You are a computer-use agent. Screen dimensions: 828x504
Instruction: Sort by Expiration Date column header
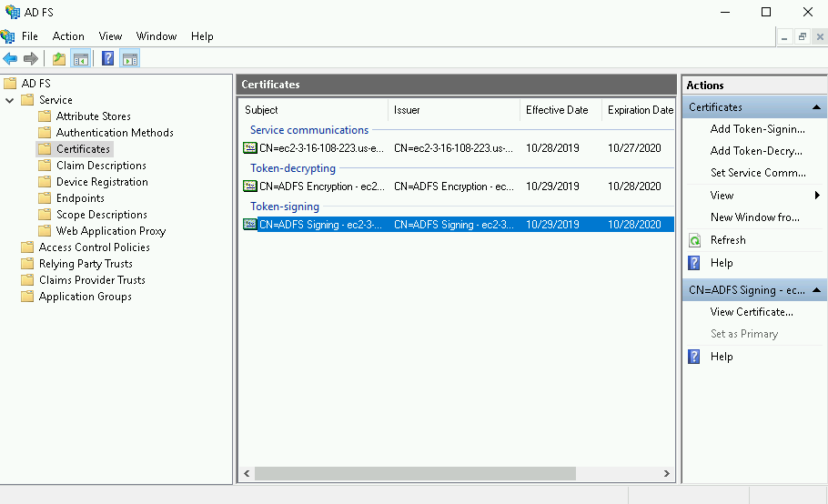click(640, 110)
